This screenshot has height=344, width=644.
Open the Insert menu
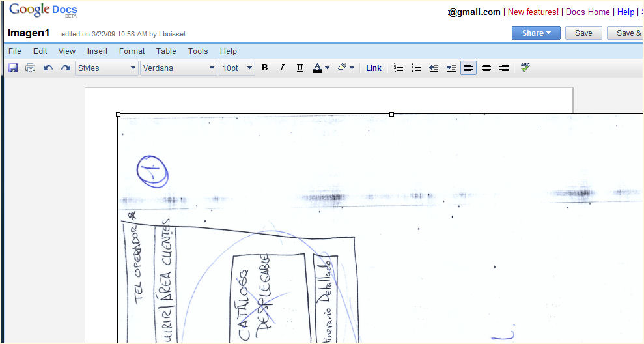(x=97, y=51)
